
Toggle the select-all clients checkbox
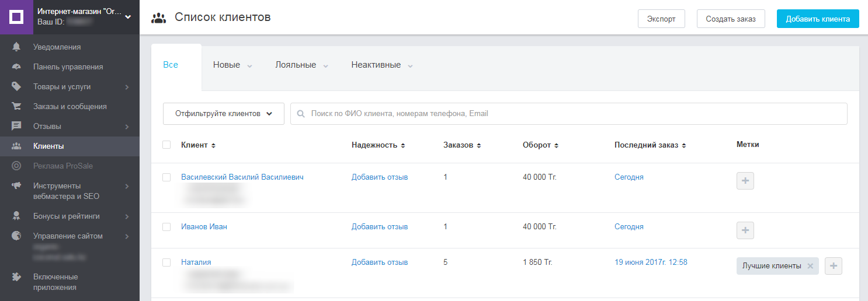(166, 145)
